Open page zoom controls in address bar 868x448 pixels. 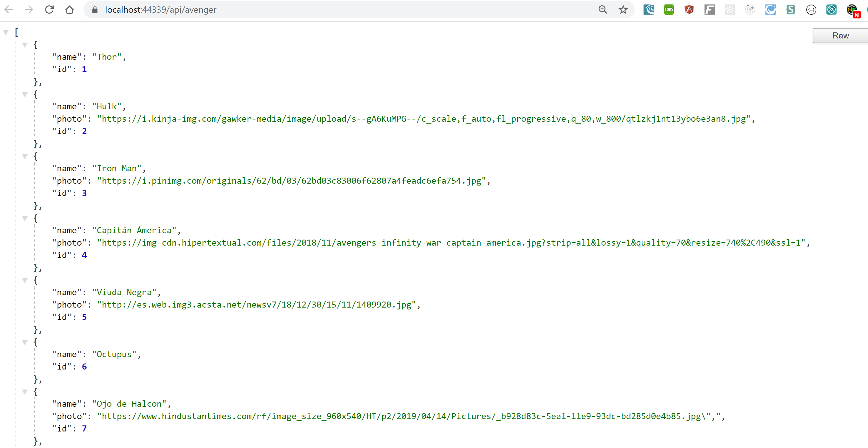[x=603, y=10]
